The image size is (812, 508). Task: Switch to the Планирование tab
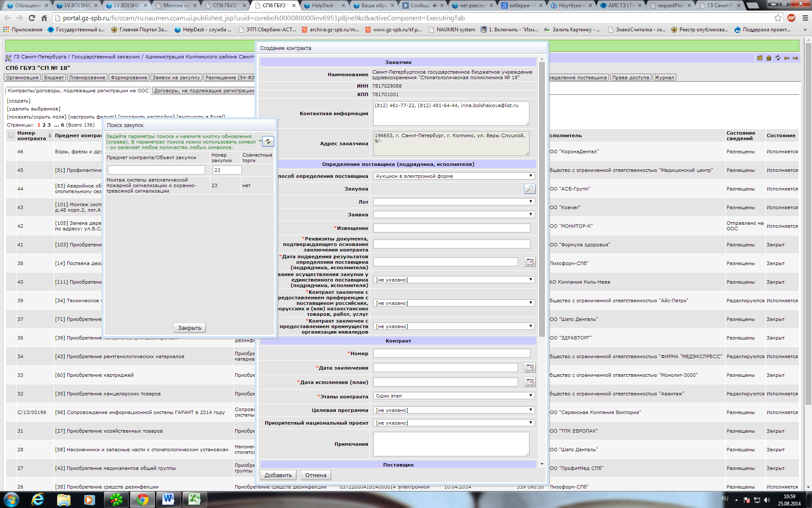87,77
